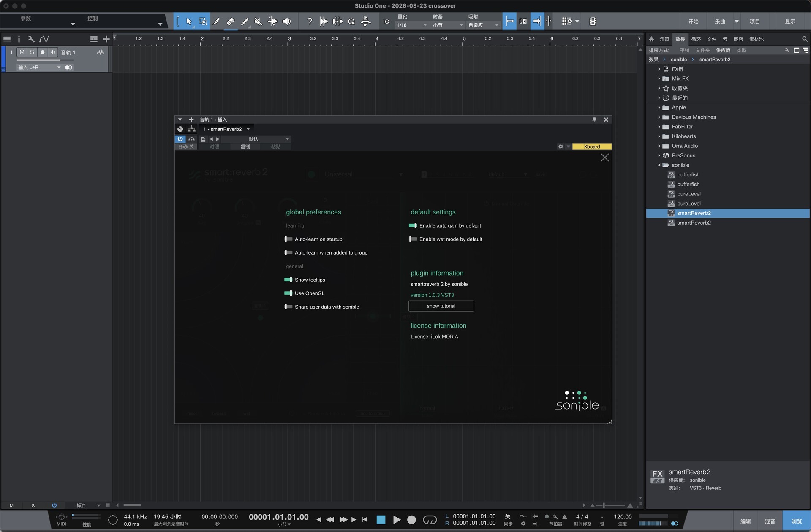Viewport: 811px width, 532px height.
Task: Switch to the 循环 browser tab
Action: pyautogui.click(x=696, y=39)
